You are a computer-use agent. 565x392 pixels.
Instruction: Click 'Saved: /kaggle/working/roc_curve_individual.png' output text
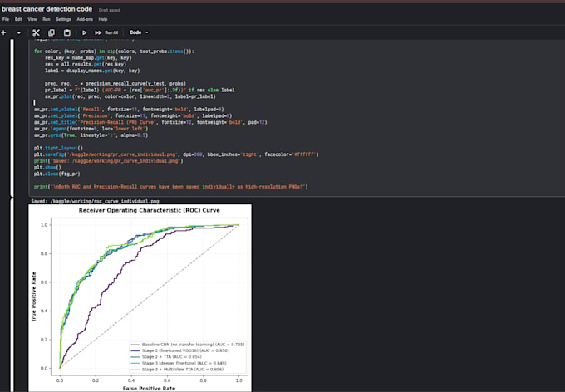click(x=95, y=202)
